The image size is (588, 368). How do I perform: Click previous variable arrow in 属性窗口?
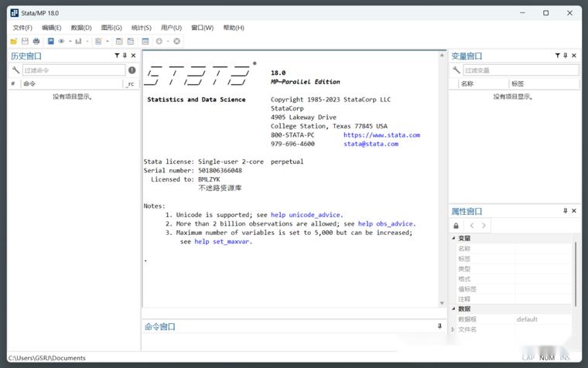(472, 226)
